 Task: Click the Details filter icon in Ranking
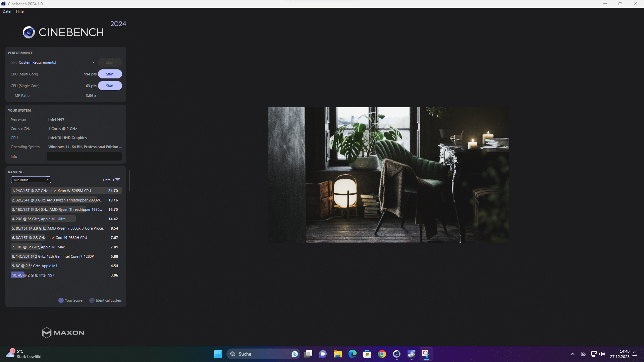click(x=118, y=180)
